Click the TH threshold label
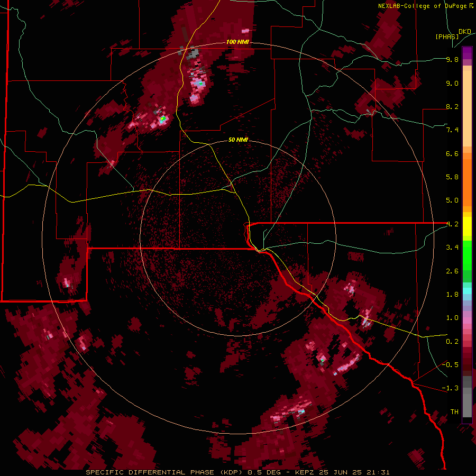 click(454, 412)
